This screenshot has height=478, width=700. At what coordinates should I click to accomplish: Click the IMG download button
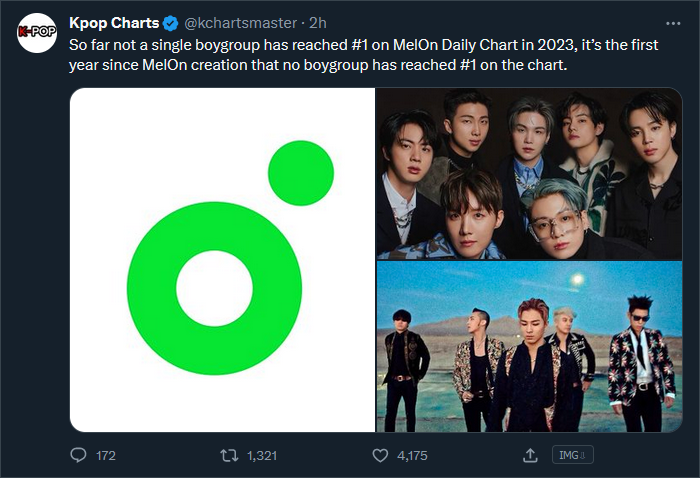pos(573,455)
